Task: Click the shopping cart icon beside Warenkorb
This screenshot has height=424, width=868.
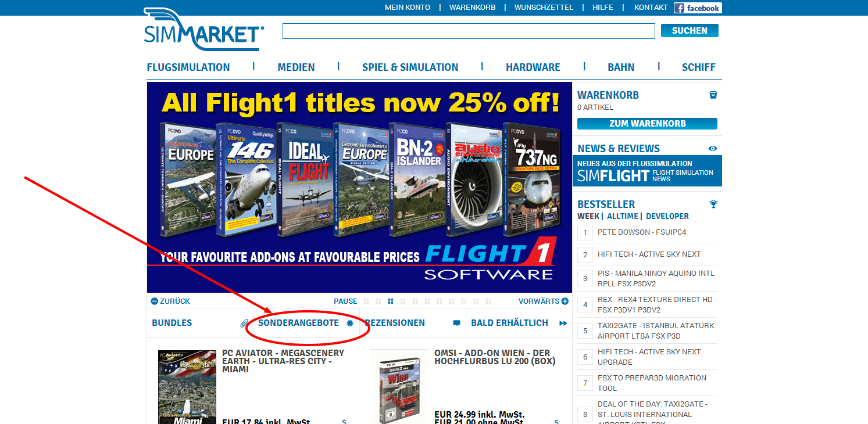Action: click(x=713, y=95)
